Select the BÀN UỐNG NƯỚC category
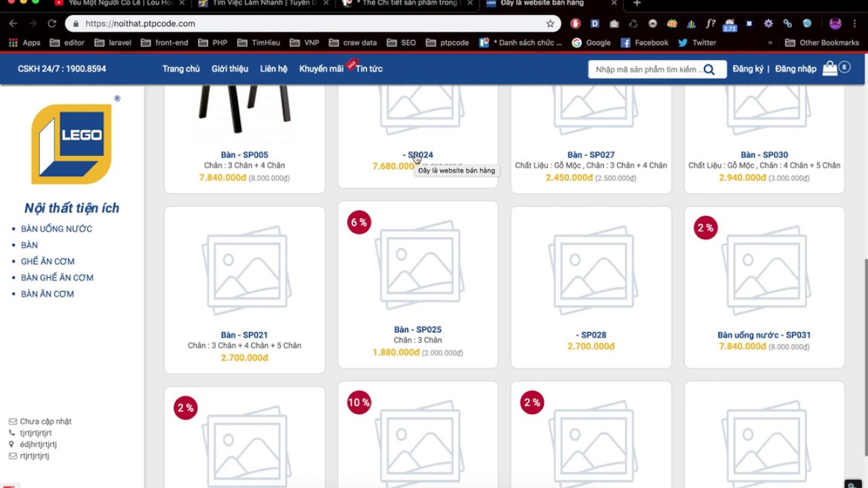868x488 pixels. 56,229
